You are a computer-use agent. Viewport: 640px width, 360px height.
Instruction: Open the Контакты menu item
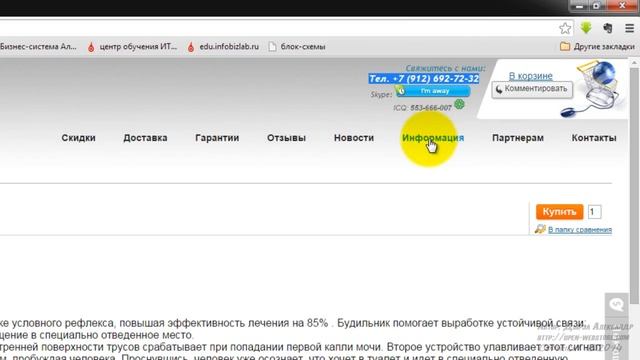594,138
